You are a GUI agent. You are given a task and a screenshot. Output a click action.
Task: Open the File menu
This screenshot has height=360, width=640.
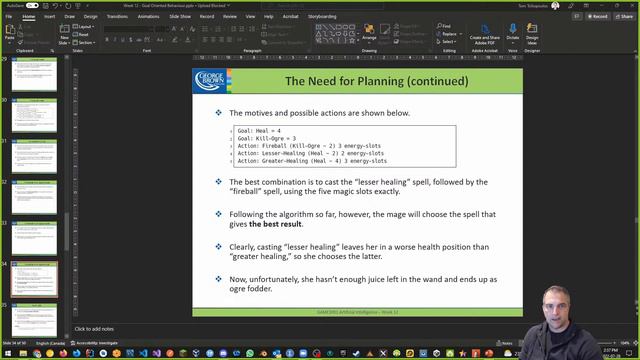pos(9,17)
